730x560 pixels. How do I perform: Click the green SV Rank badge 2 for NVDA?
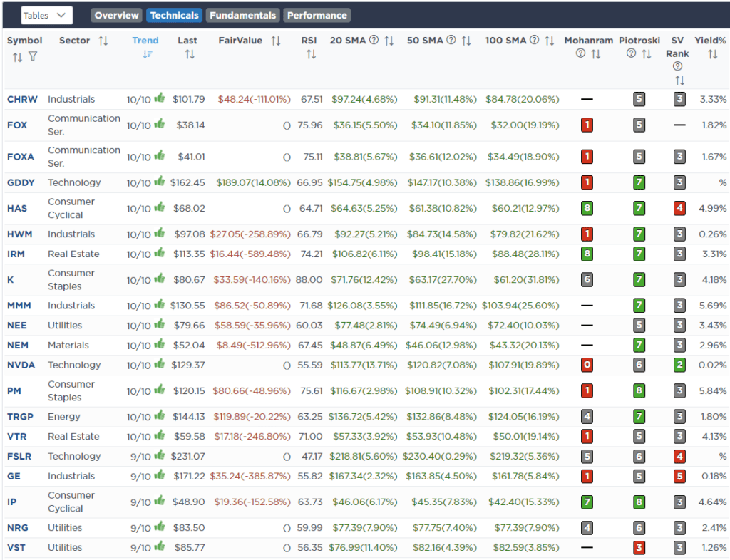point(679,365)
